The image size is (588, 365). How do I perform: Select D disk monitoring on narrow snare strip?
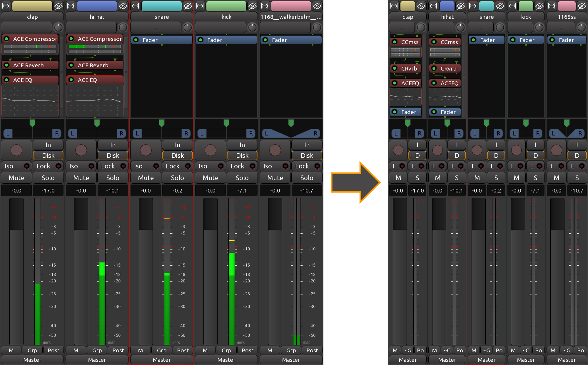point(496,155)
